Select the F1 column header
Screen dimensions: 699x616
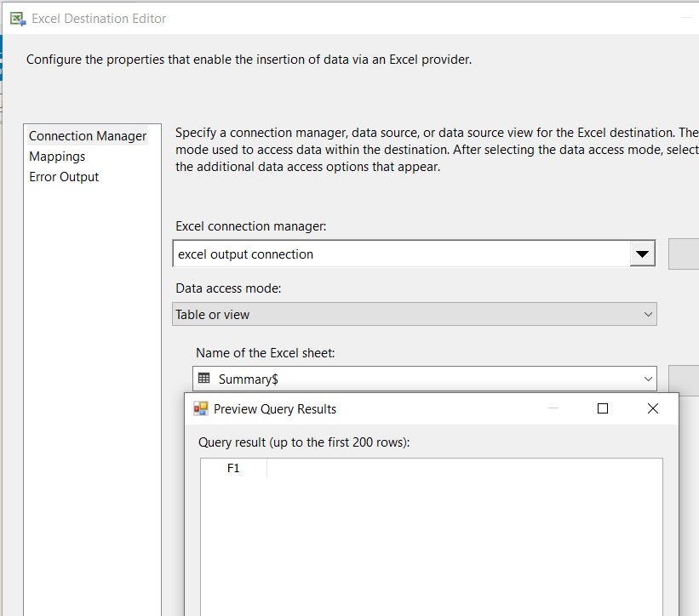(234, 468)
